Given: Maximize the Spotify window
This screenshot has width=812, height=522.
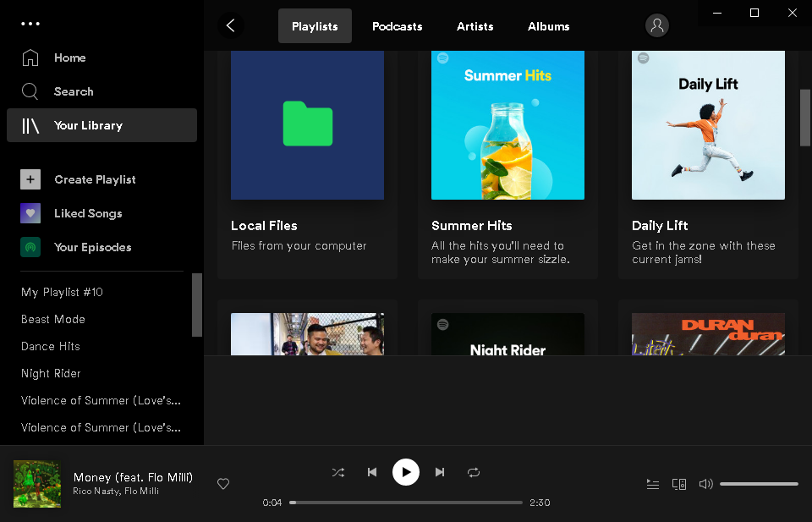Looking at the screenshot, I should click(x=754, y=13).
